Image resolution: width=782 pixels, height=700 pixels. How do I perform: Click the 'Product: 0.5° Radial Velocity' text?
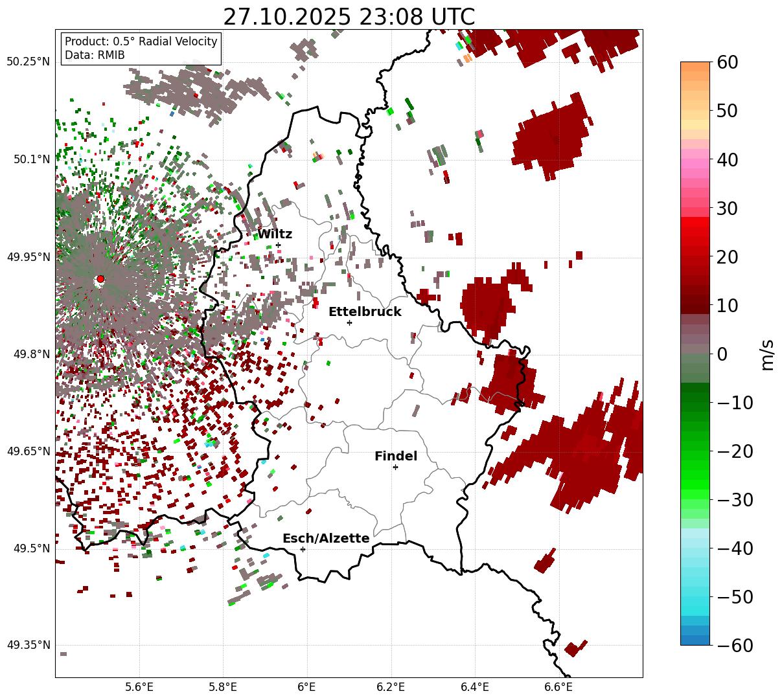pyautogui.click(x=141, y=41)
